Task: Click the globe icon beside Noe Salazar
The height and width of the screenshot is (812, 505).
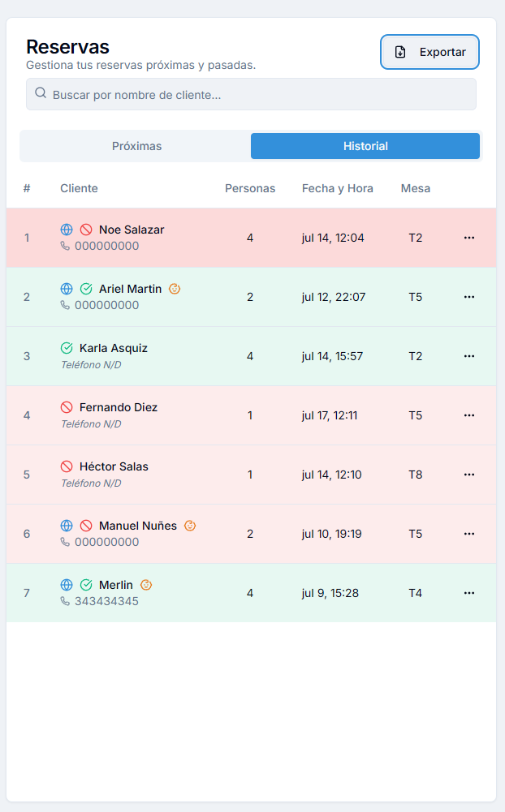Action: 67,230
